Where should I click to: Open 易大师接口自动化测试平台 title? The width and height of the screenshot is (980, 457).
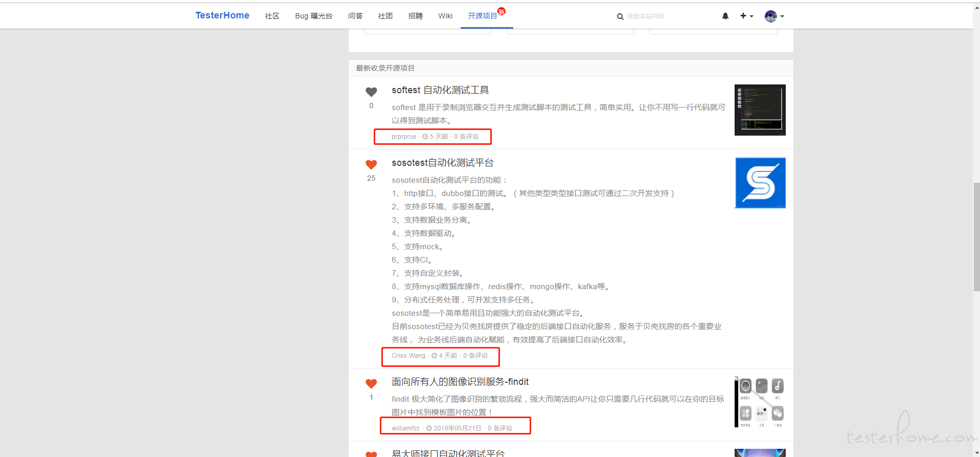pos(448,453)
